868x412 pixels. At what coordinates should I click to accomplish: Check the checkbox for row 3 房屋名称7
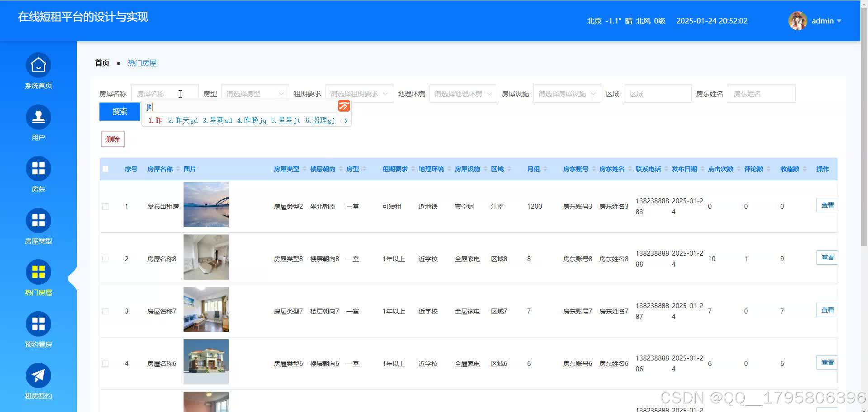click(105, 311)
